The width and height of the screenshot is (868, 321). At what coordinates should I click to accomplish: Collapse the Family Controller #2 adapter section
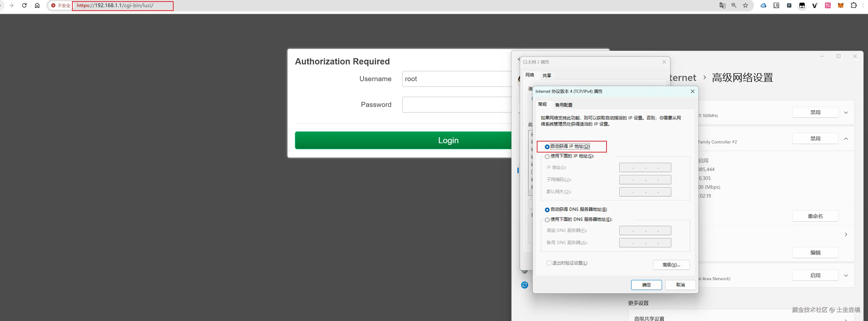tap(846, 139)
